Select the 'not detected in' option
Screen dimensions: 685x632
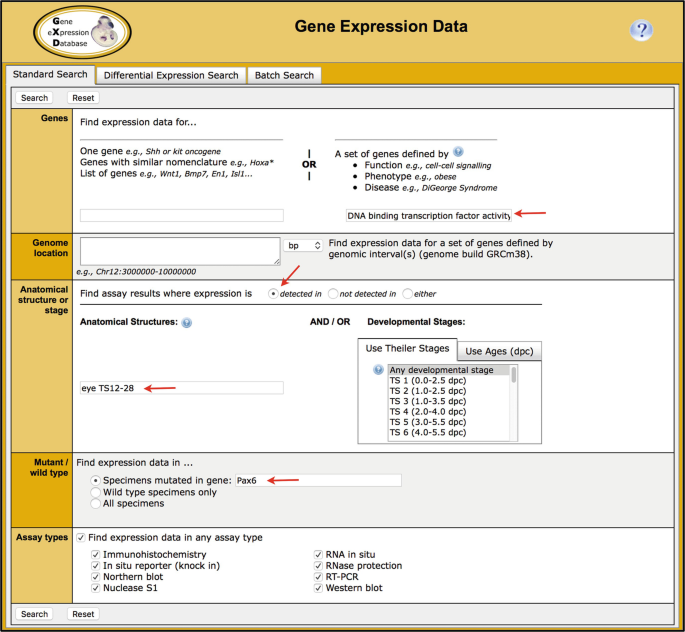tap(333, 294)
